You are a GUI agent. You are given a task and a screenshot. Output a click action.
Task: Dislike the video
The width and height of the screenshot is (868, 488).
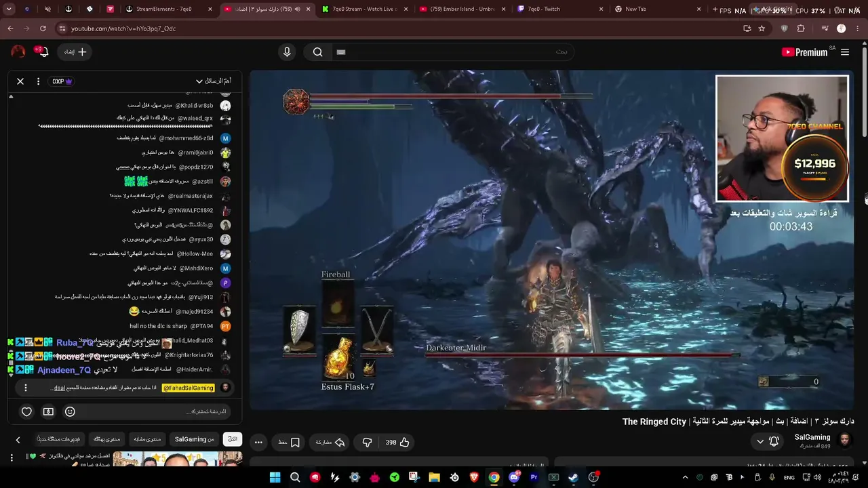tap(367, 443)
